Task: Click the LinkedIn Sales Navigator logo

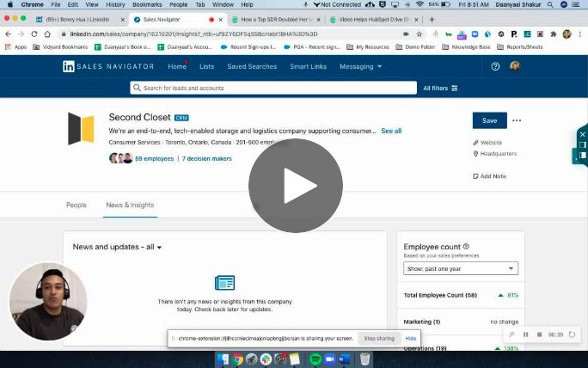Action: click(108, 66)
